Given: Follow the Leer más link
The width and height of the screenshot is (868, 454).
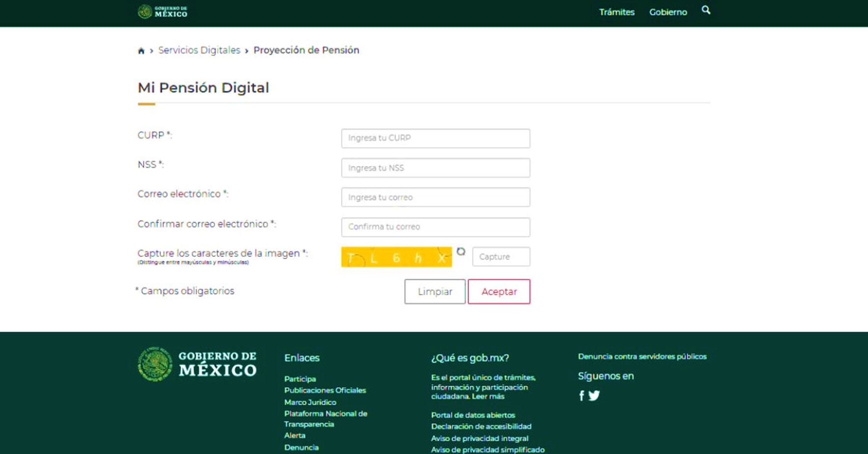Looking at the screenshot, I should coord(488,396).
